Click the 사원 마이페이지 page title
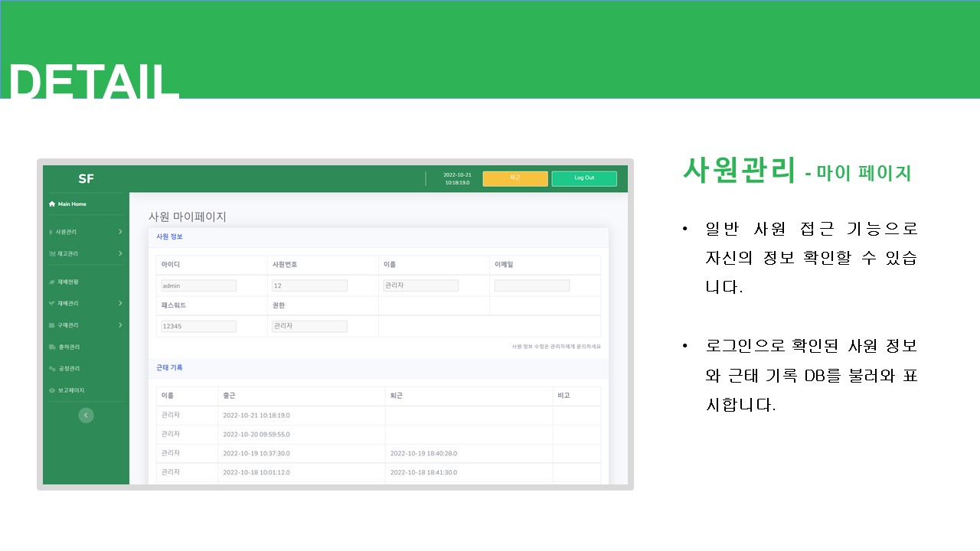 pos(188,217)
